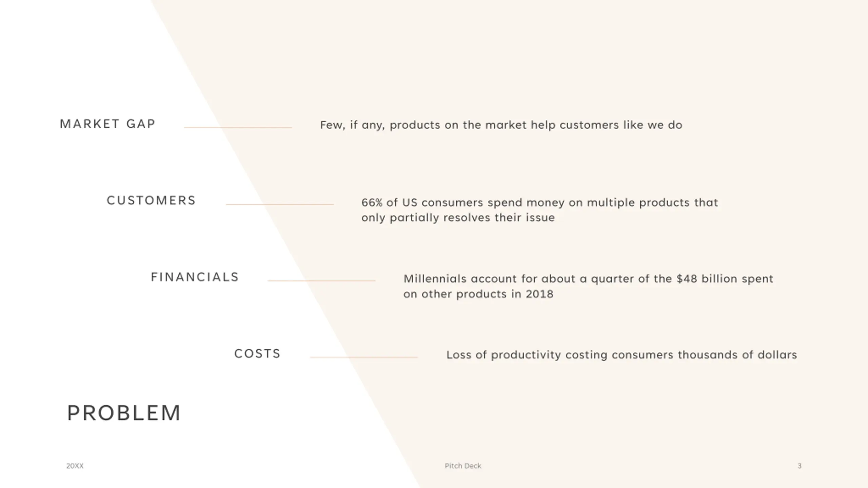
Task: Click the connector line next to CUSTOMERS
Action: pyautogui.click(x=280, y=204)
